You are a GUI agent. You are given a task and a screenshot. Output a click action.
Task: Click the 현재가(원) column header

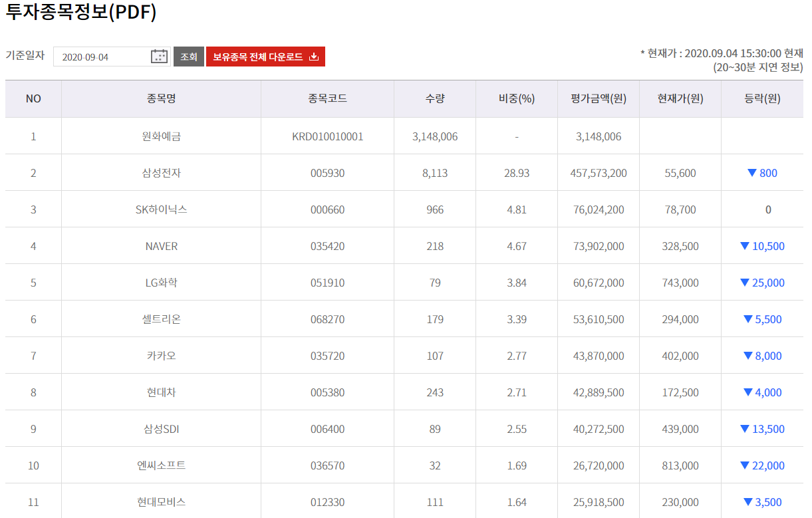click(x=680, y=98)
